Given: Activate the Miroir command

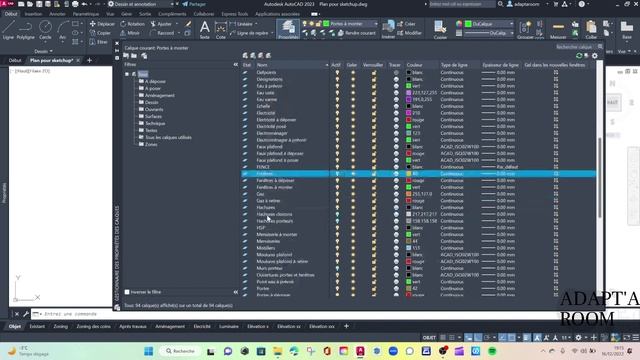Looking at the screenshot, I should pos(130,33).
